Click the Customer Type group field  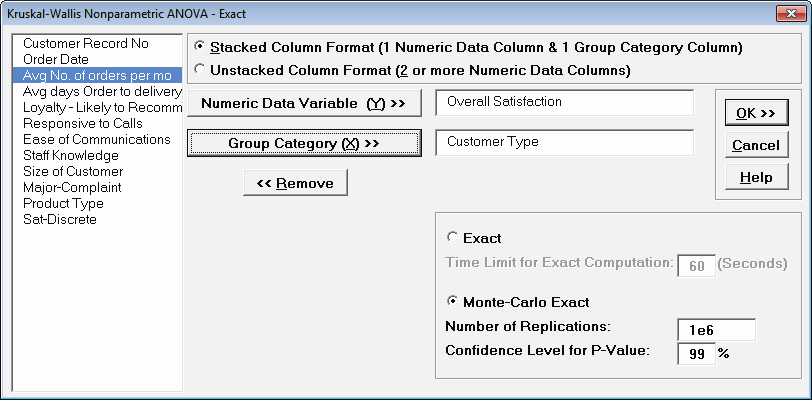point(564,142)
